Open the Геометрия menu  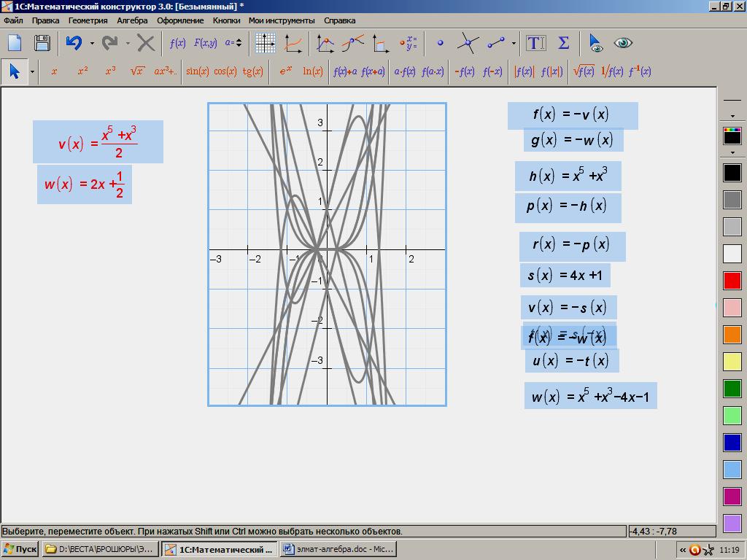coord(88,20)
